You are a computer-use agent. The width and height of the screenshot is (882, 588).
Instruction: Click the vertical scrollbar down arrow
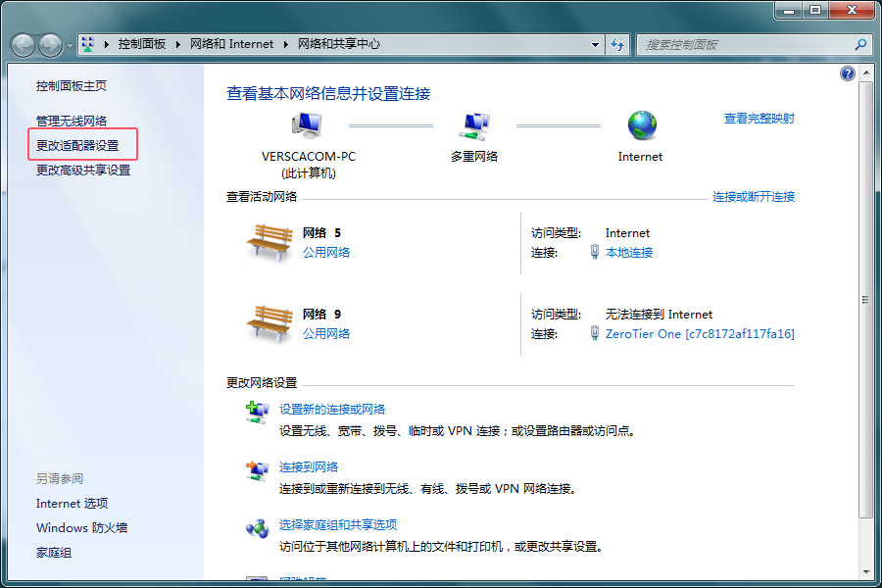click(865, 570)
